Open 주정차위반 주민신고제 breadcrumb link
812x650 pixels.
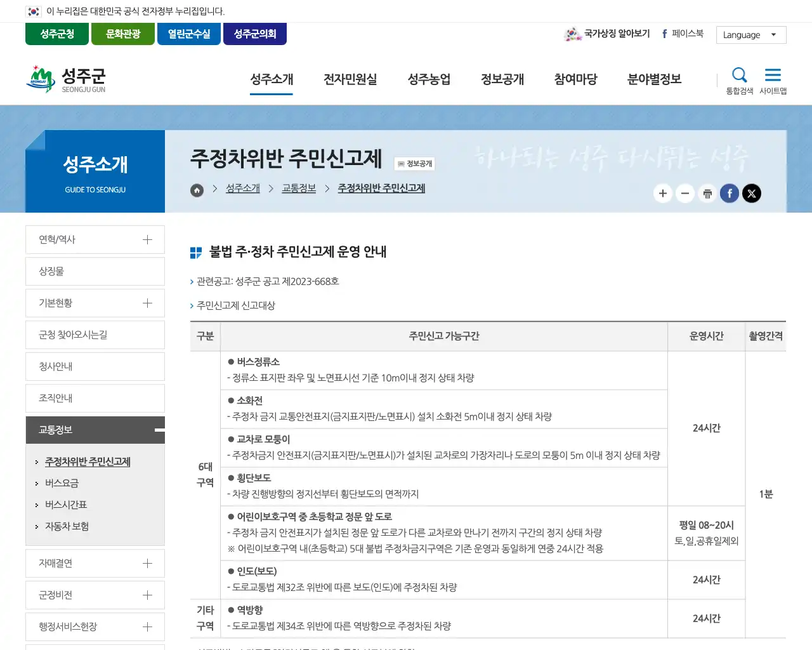(381, 189)
